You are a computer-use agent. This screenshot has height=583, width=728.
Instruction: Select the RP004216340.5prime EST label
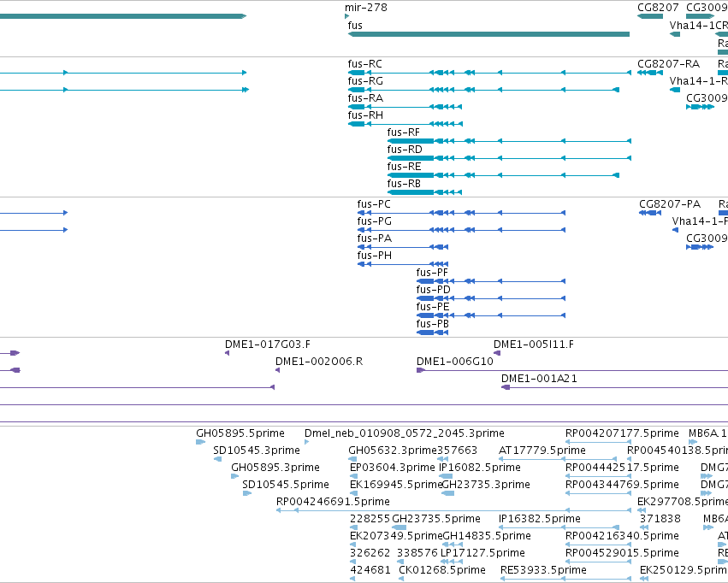[x=622, y=536]
